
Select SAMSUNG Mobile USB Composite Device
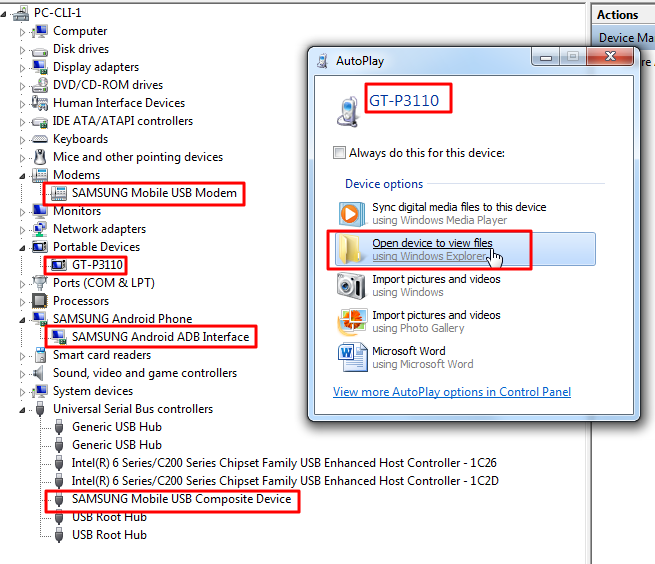[x=181, y=499]
